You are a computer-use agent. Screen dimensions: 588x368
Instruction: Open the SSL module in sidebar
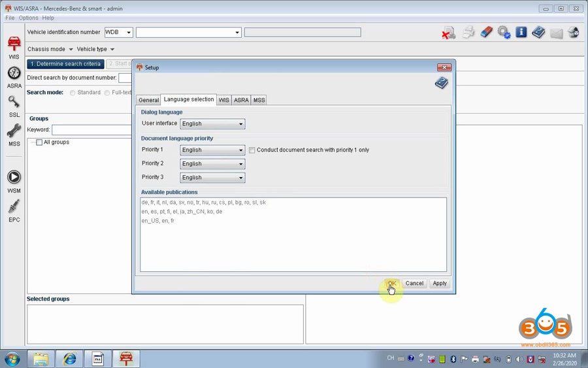[x=14, y=106]
